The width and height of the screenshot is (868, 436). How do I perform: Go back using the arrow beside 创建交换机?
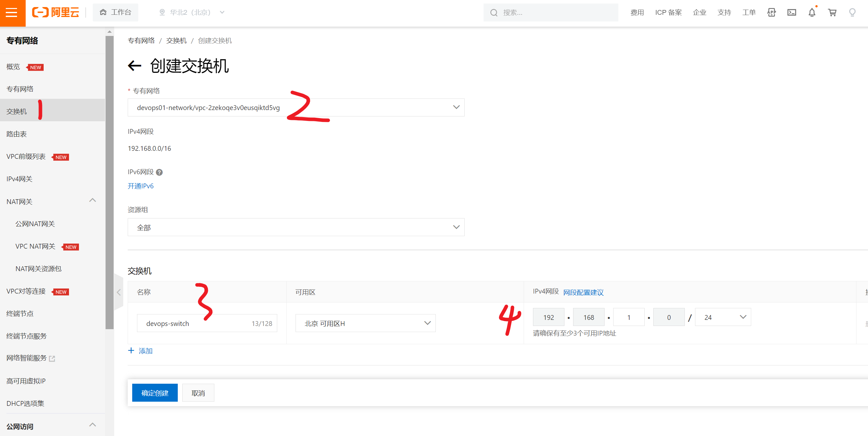tap(135, 65)
